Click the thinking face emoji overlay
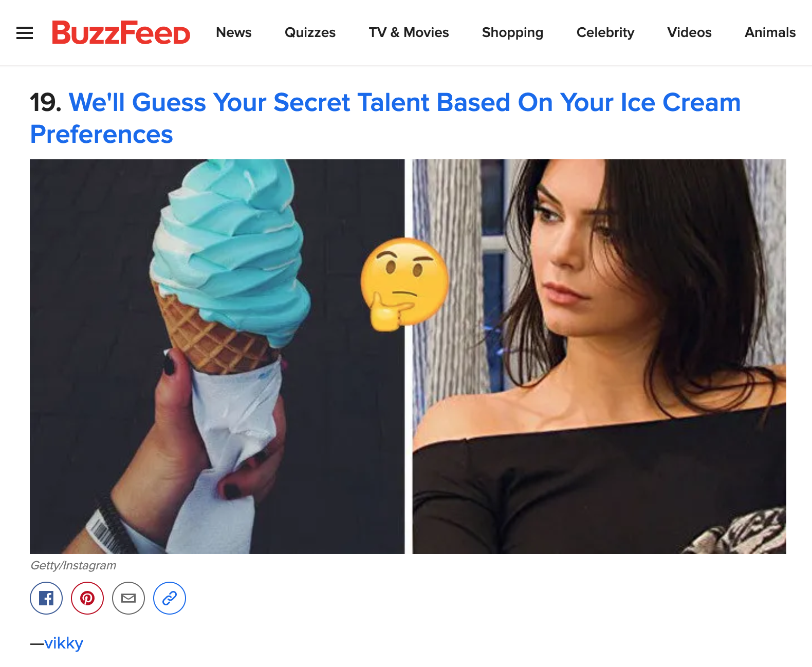 (x=404, y=284)
